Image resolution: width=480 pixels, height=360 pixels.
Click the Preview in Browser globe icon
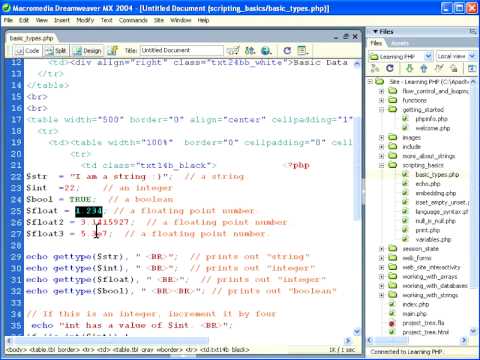(x=266, y=51)
